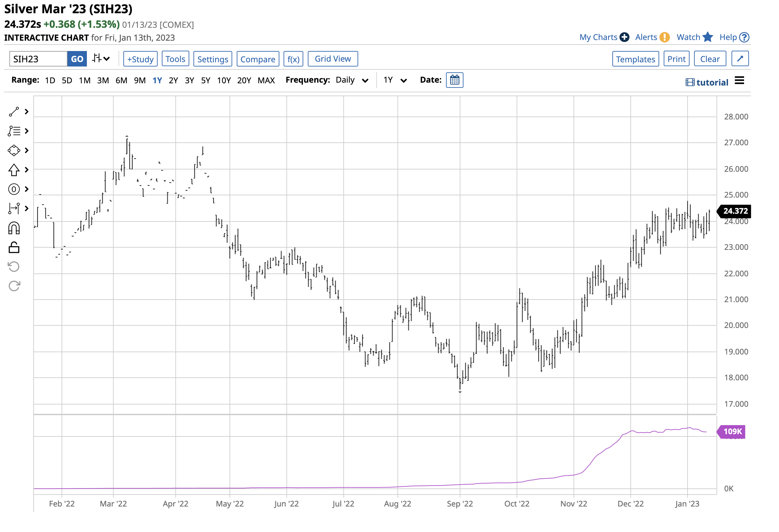Open the hamburger menu near tutorial

coord(740,80)
